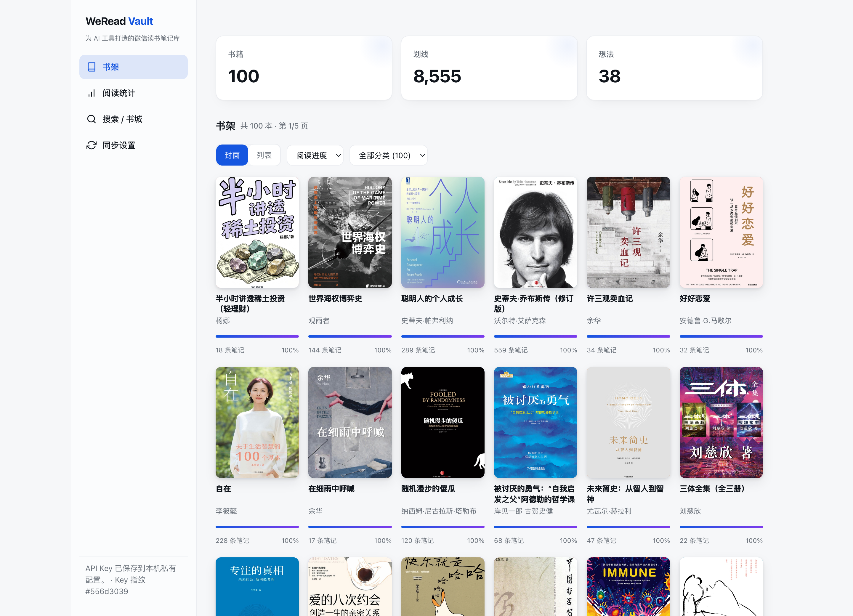Open the 三体全集 book cover
Screen dimensions: 853x616
coord(721,423)
